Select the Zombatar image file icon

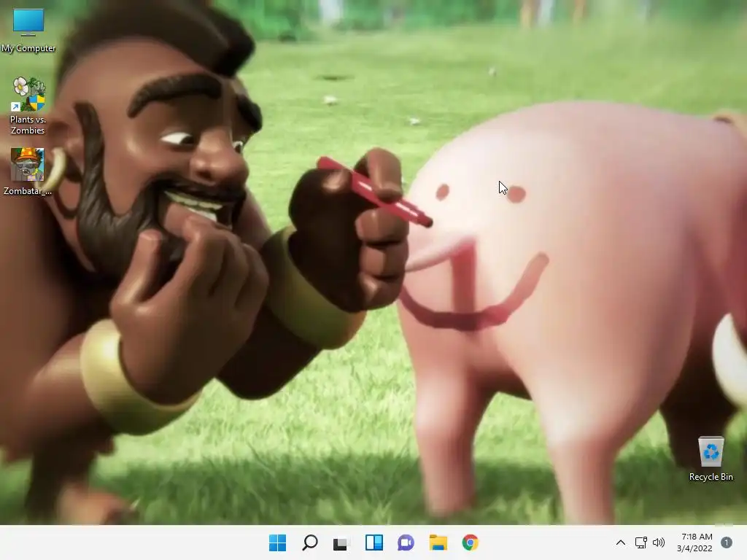point(28,171)
